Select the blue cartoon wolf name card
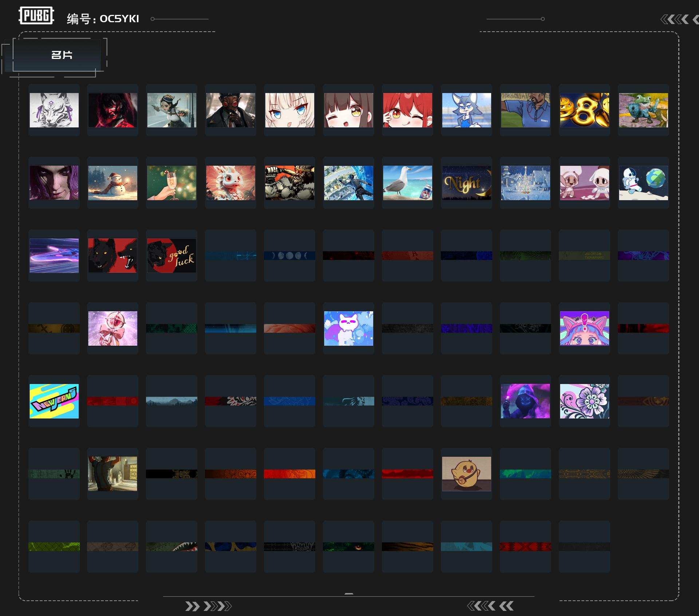699x616 pixels. tap(467, 110)
